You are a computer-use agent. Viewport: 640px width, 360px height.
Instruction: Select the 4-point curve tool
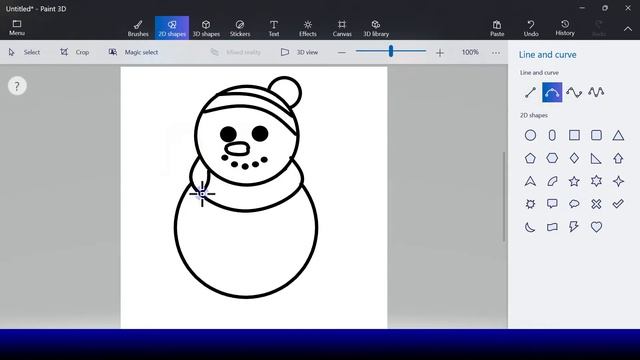[574, 92]
